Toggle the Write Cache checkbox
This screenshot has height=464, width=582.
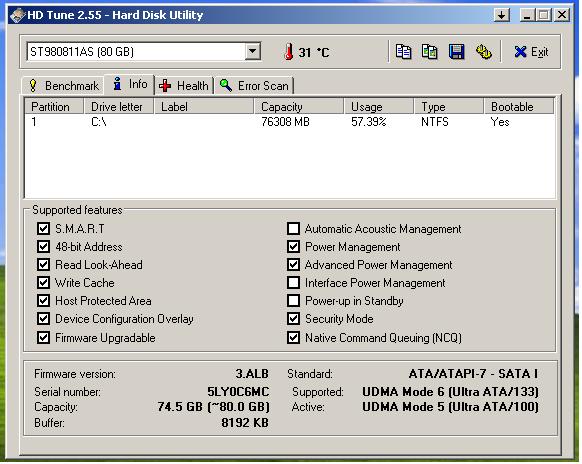tap(43, 283)
